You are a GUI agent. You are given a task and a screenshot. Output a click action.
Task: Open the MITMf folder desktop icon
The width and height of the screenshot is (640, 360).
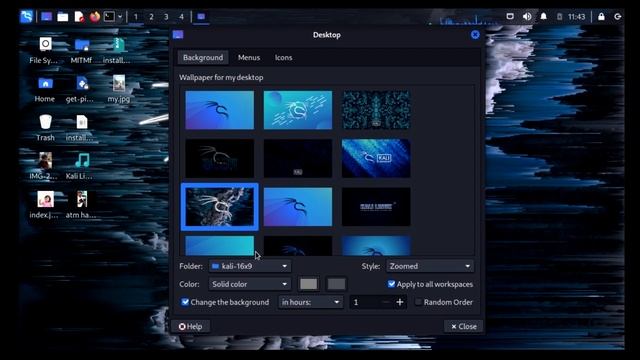point(82,50)
